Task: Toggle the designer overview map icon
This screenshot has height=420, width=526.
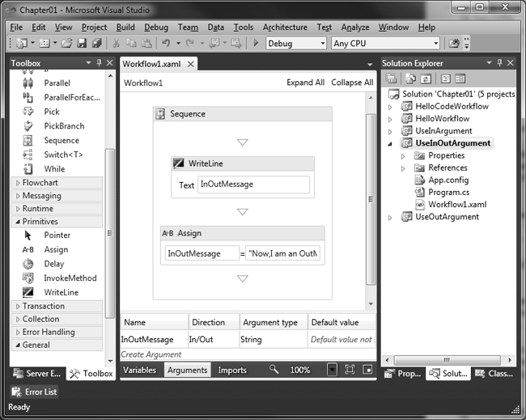Action: click(367, 370)
